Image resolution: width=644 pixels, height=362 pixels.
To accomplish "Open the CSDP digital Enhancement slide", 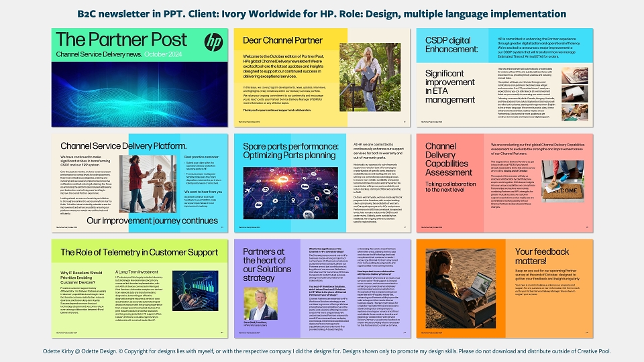I will point(504,77).
